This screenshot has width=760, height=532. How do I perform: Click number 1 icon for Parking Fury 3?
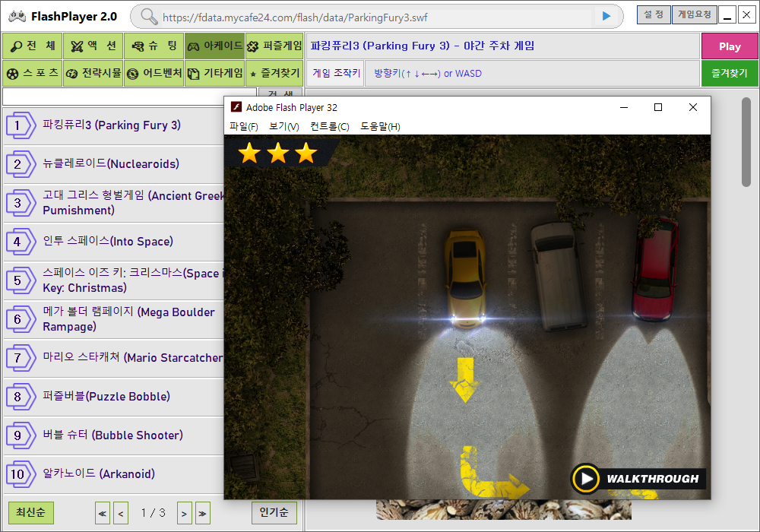pyautogui.click(x=21, y=125)
